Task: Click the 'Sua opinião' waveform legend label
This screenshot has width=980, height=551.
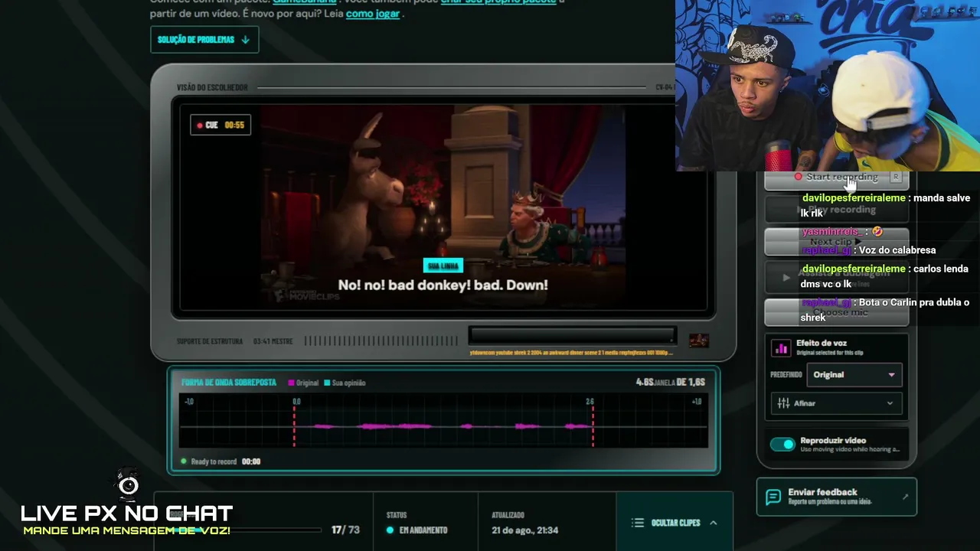Action: click(x=348, y=383)
